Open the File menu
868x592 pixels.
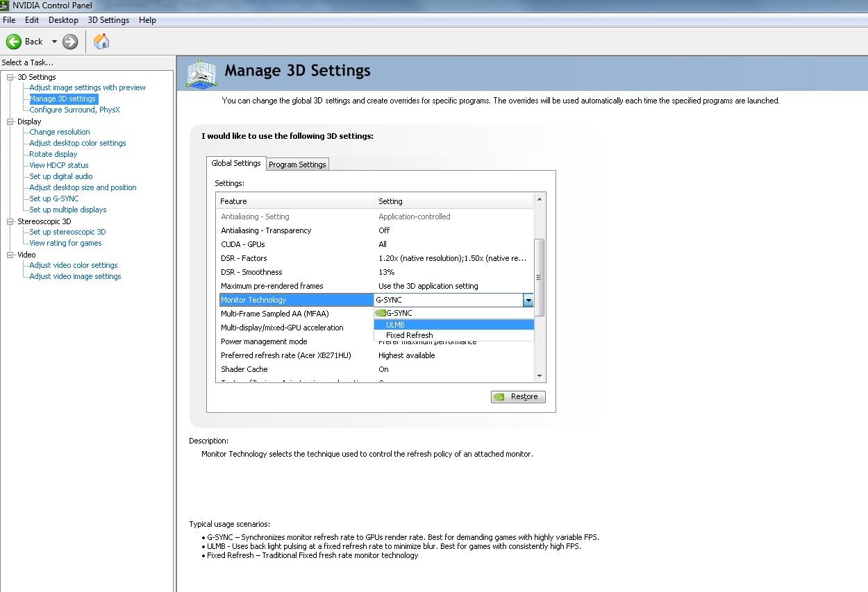click(9, 20)
